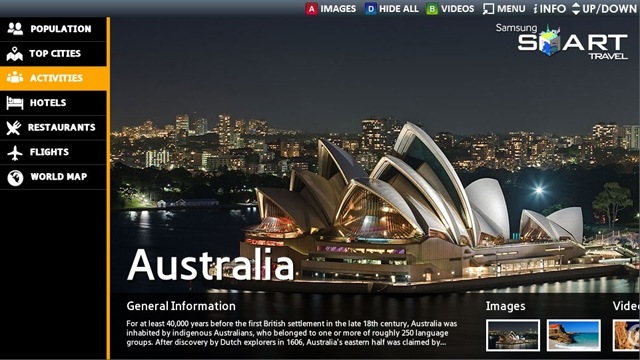Choose the Restaurants label in the sidebar
This screenshot has height=360, width=640.
coord(61,127)
